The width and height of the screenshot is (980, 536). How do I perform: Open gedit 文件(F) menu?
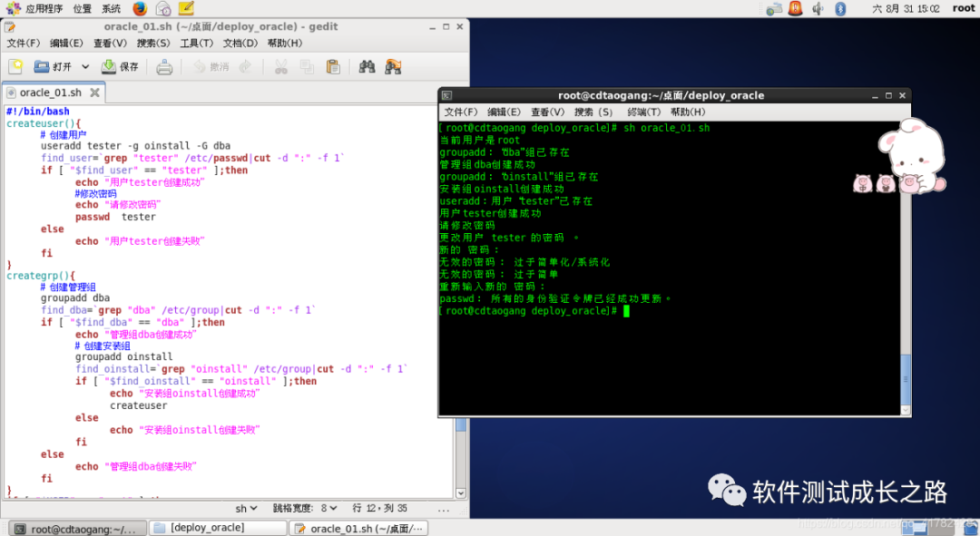click(x=24, y=44)
